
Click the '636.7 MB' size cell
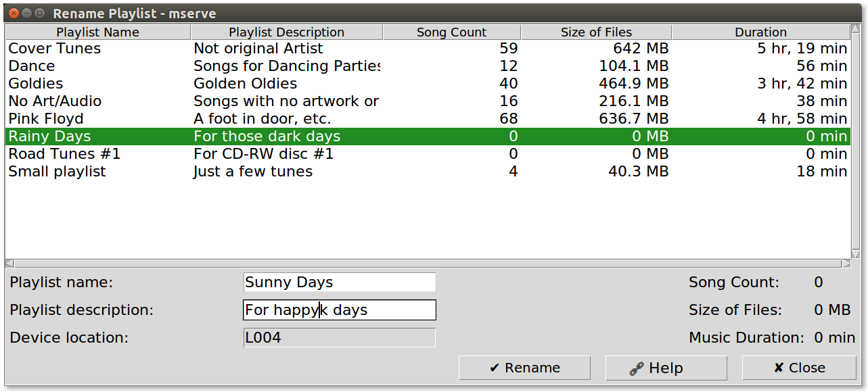(x=634, y=119)
